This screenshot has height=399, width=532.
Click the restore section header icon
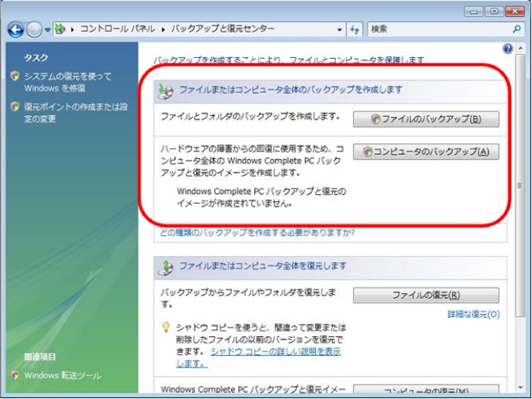point(166,266)
